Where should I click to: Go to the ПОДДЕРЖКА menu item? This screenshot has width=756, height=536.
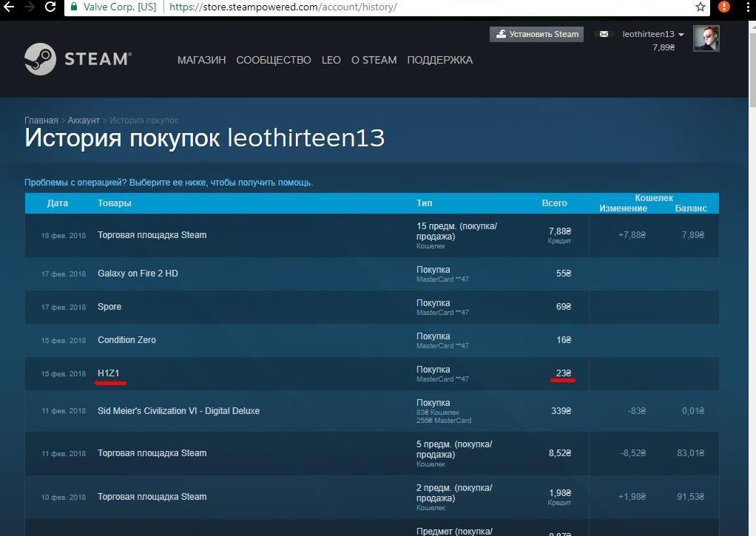439,60
